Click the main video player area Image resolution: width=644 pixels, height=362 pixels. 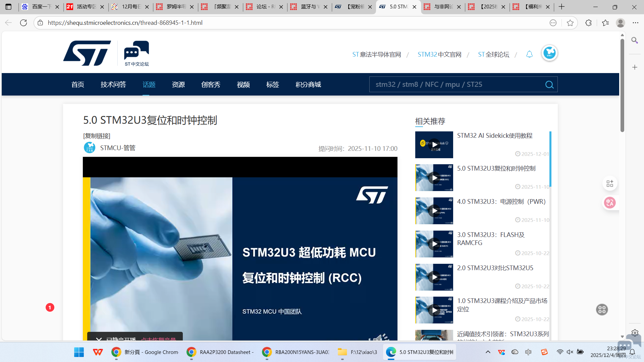click(x=240, y=249)
